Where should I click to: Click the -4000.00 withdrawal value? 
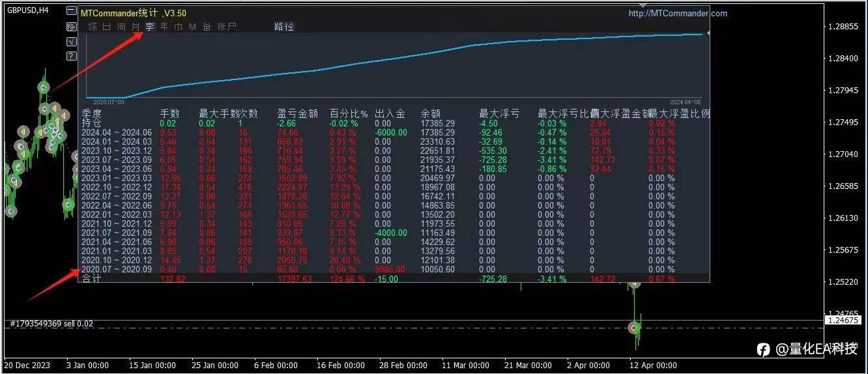pyautogui.click(x=391, y=233)
